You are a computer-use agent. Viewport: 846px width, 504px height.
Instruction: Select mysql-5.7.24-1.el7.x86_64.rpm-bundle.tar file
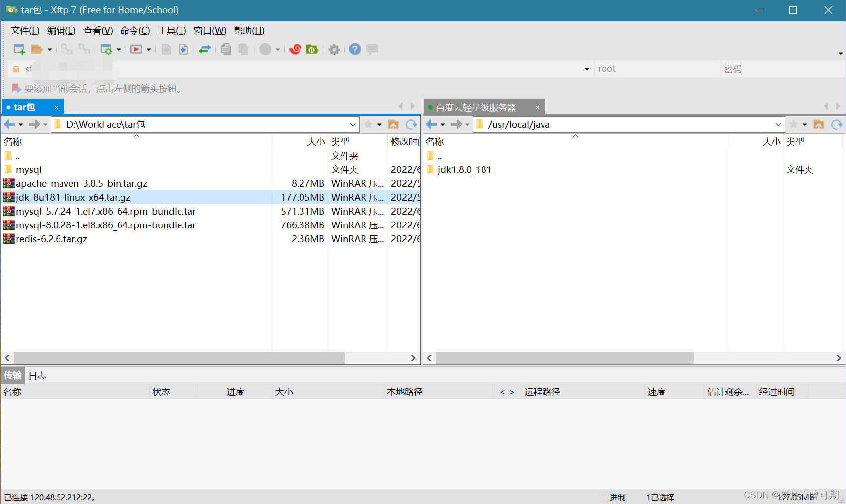(x=106, y=212)
